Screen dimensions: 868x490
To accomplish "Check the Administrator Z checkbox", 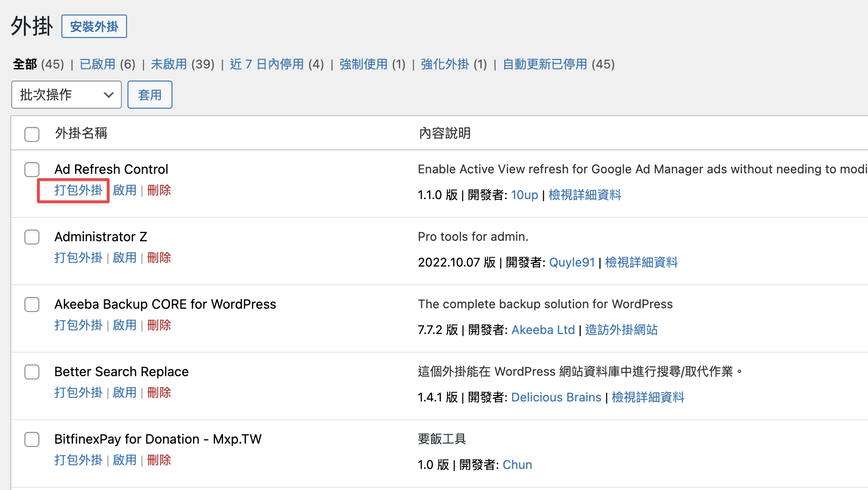I will pos(32,237).
